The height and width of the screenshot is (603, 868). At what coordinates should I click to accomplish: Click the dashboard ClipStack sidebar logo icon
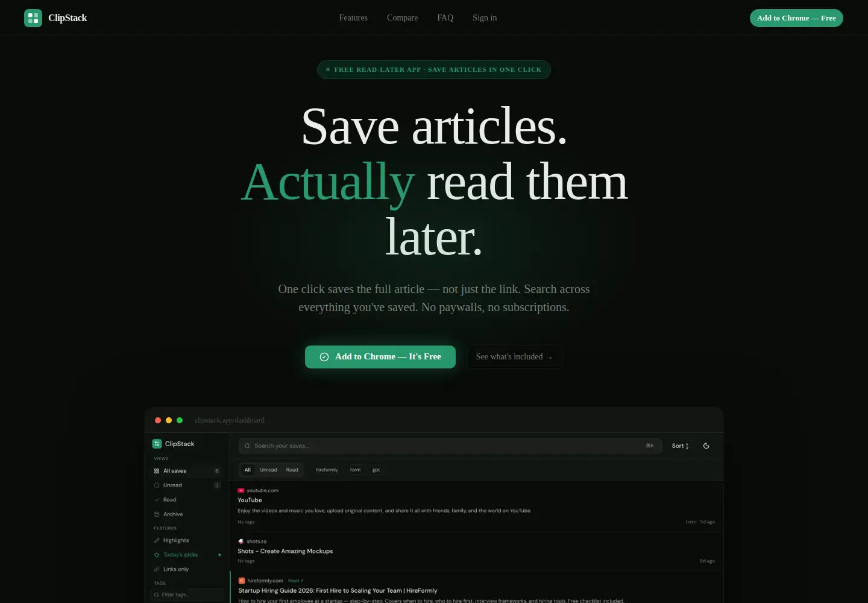[x=157, y=444]
